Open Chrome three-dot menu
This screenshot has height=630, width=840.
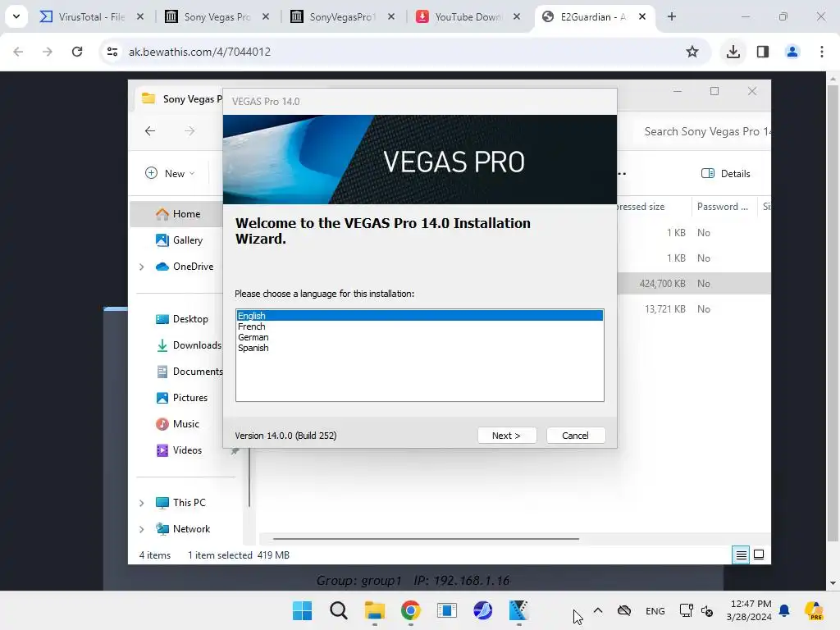coord(822,52)
